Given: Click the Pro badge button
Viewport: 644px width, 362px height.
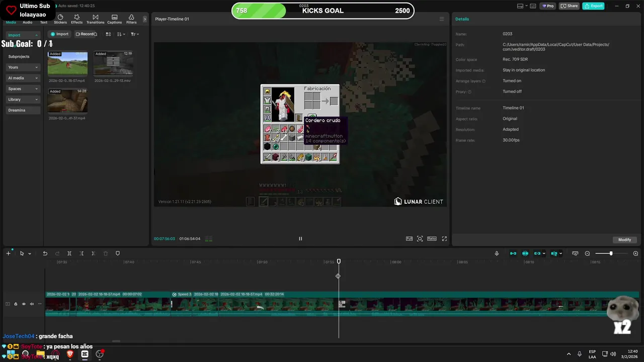Looking at the screenshot, I should [x=547, y=6].
